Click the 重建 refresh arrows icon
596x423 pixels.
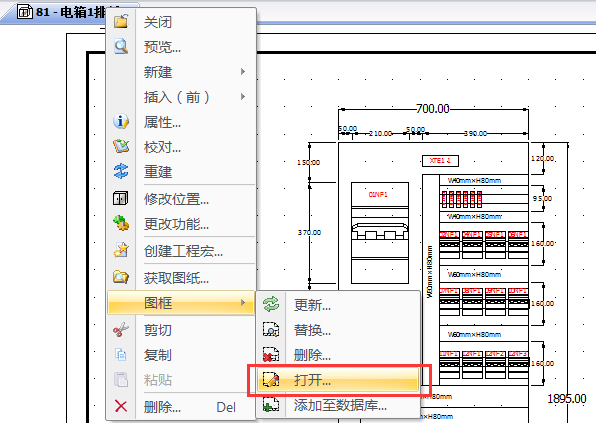tap(121, 171)
